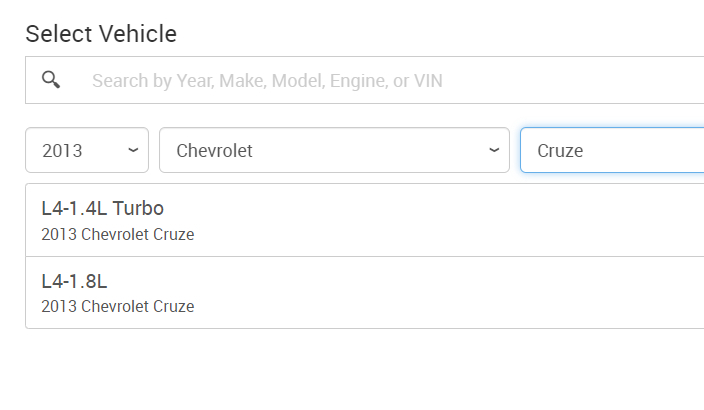Click the "Cruze" text in the model selector
The image size is (704, 410).
560,151
